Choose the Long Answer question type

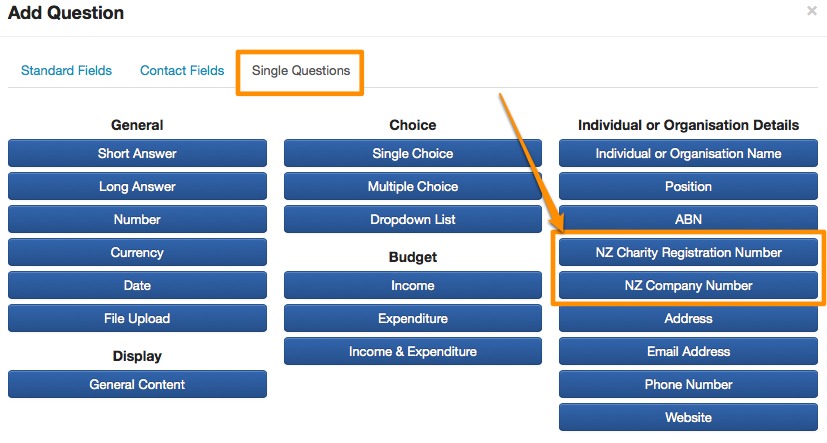[137, 187]
